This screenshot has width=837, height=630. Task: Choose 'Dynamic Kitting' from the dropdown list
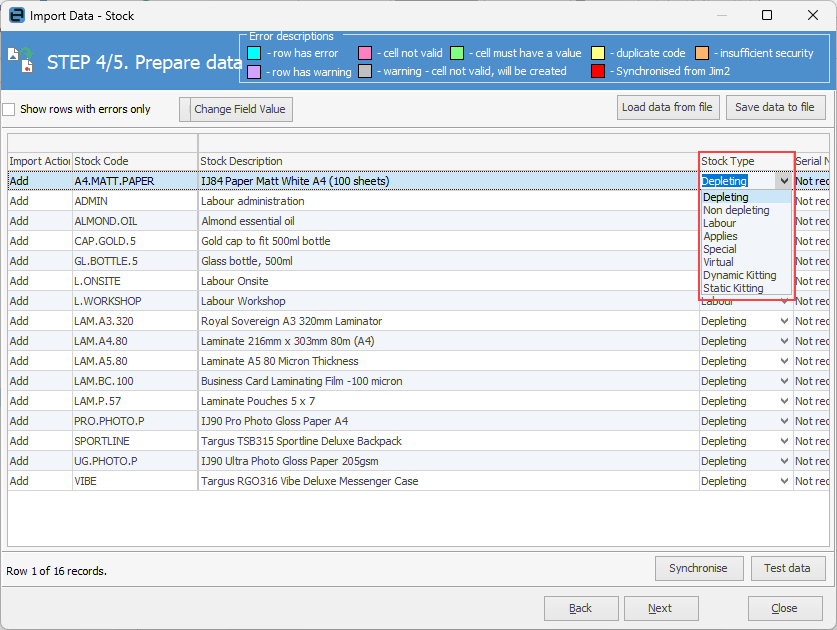pos(745,275)
